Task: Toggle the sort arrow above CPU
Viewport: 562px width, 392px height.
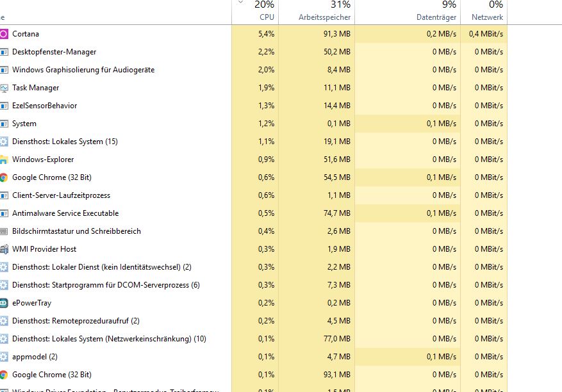Action: [241, 3]
